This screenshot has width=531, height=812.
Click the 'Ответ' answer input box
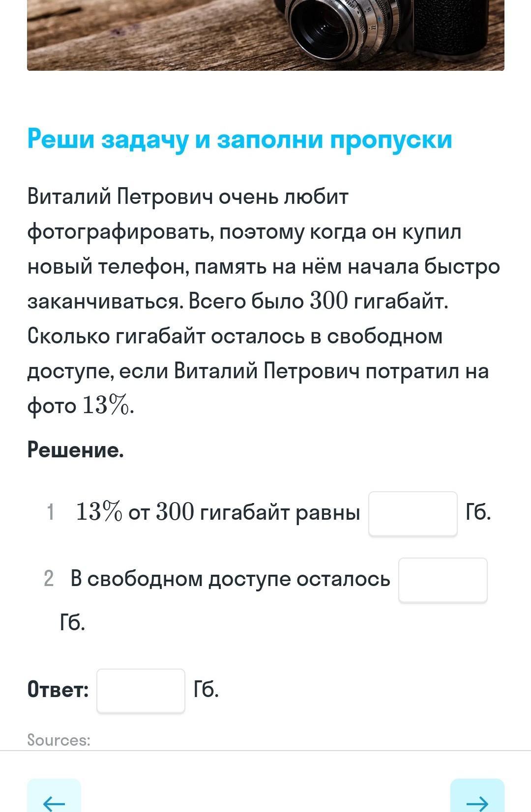click(x=141, y=690)
